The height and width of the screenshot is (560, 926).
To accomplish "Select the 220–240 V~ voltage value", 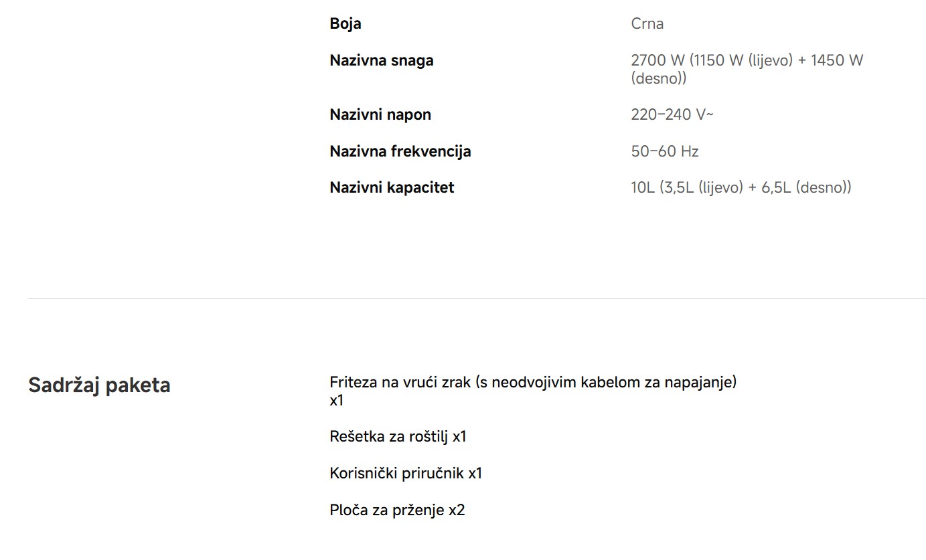I will (672, 115).
